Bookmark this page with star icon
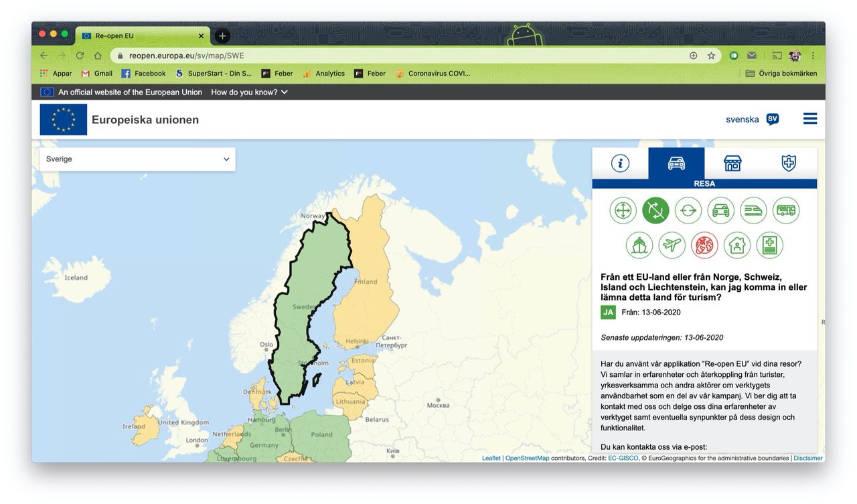The image size is (857, 504). (x=711, y=56)
